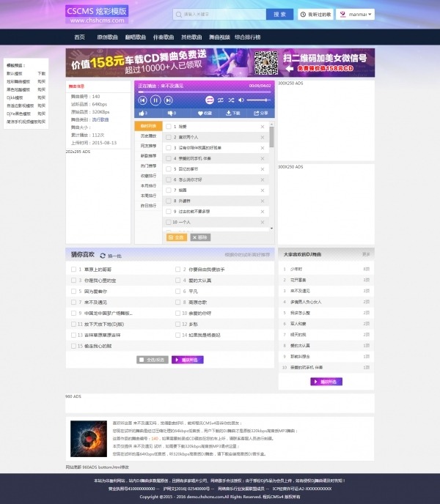Open the 流行歌曲 category link
Screen dimensions: 440x504
click(x=100, y=119)
